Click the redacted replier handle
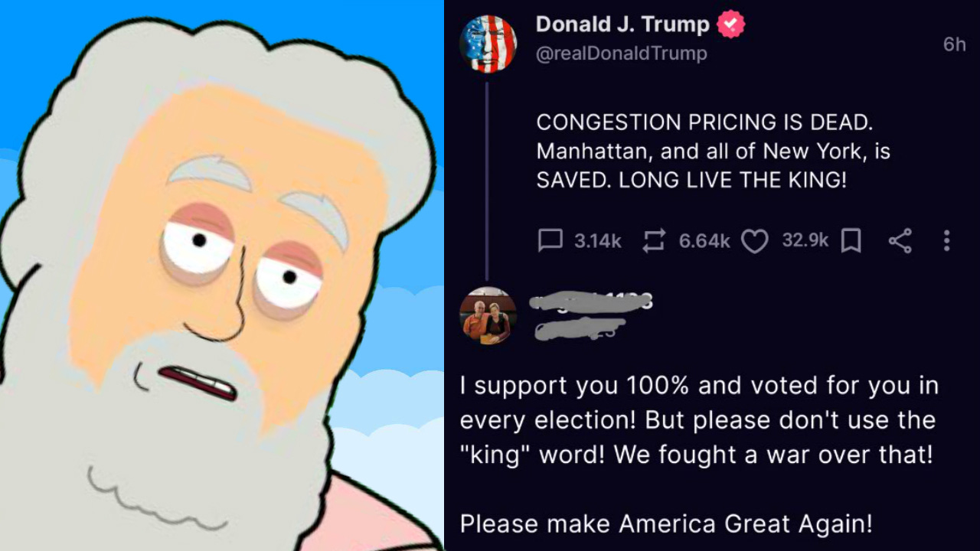Viewport: 980px width, 551px height. [x=580, y=329]
